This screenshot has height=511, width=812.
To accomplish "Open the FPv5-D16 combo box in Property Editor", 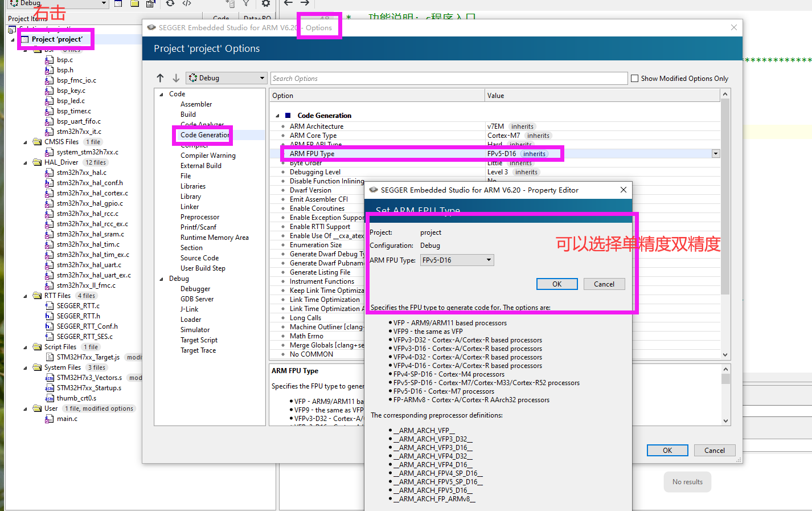I will pyautogui.click(x=457, y=260).
